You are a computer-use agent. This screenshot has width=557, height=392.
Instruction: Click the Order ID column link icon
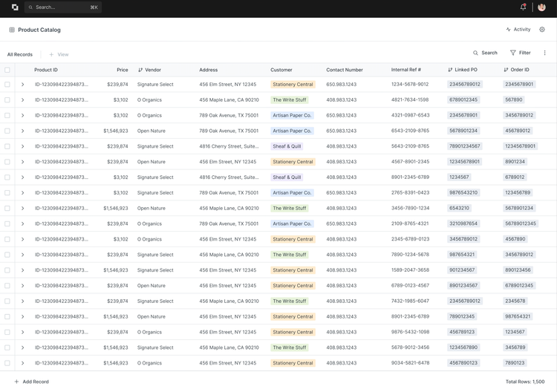(506, 70)
